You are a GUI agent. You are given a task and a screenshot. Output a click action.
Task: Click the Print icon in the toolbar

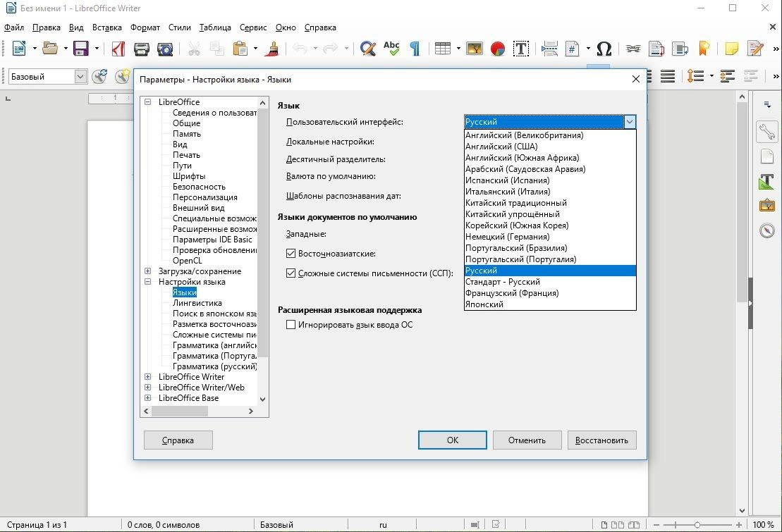(142, 49)
